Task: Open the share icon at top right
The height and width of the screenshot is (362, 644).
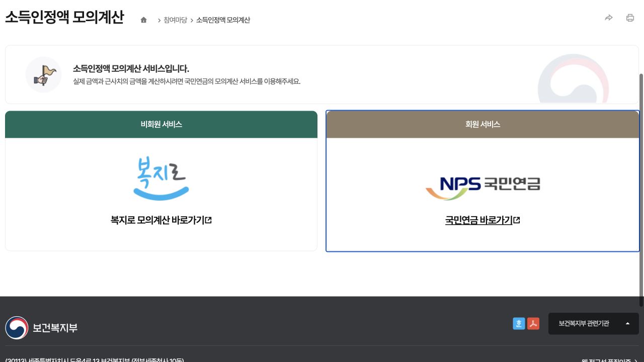Action: click(x=609, y=18)
